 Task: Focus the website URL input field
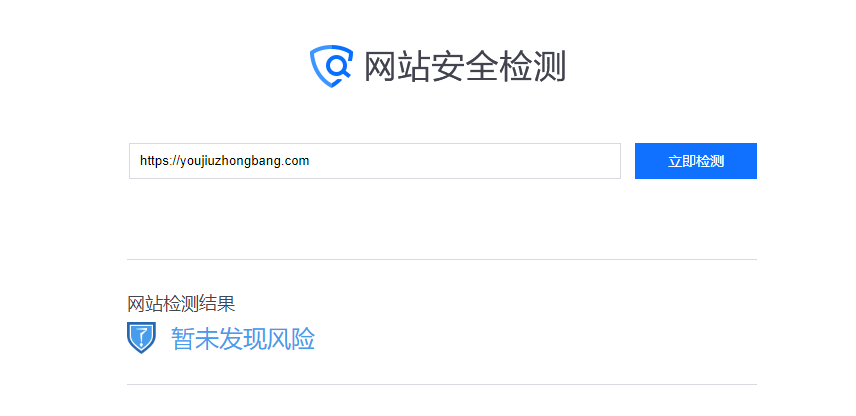pyautogui.click(x=375, y=161)
